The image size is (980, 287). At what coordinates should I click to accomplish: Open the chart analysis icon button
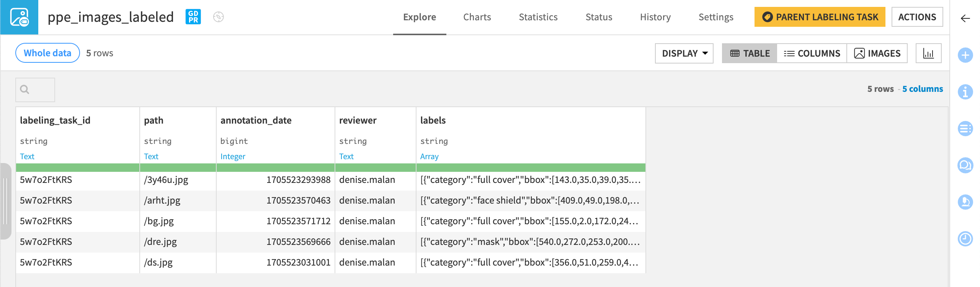(928, 53)
